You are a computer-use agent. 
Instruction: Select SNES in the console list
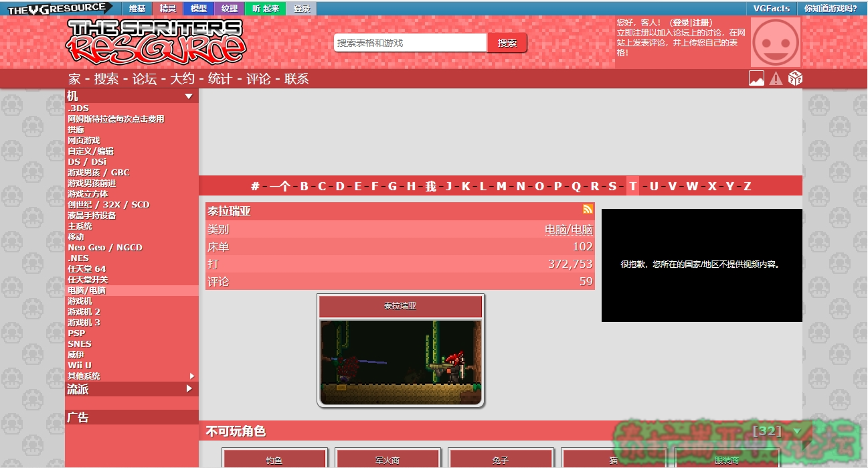(80, 343)
